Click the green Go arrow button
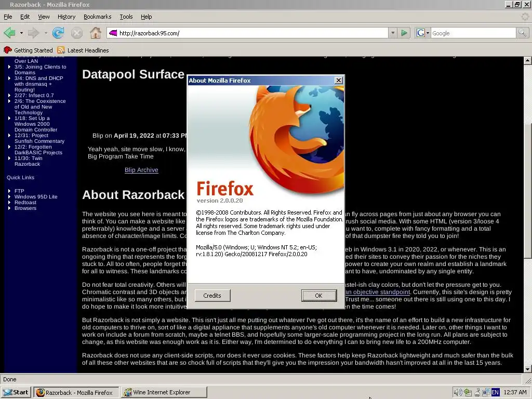The image size is (532, 399). tap(404, 33)
